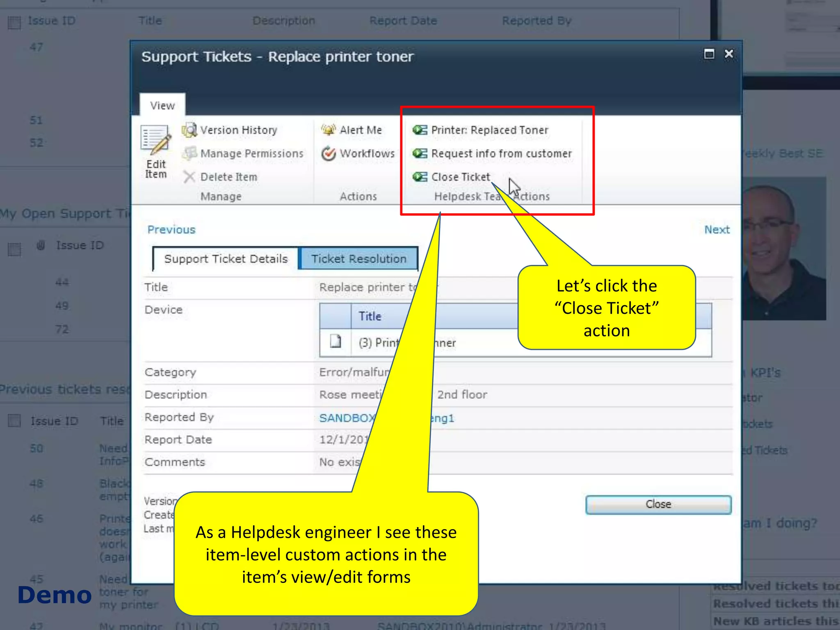Click 'Rose meeti' Description value text
This screenshot has height=630, width=840.
tap(351, 395)
